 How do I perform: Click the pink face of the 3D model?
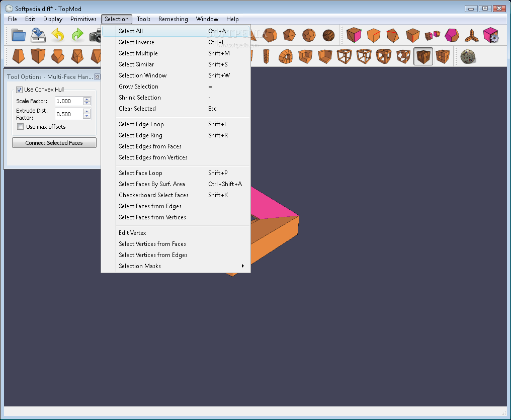click(x=272, y=207)
